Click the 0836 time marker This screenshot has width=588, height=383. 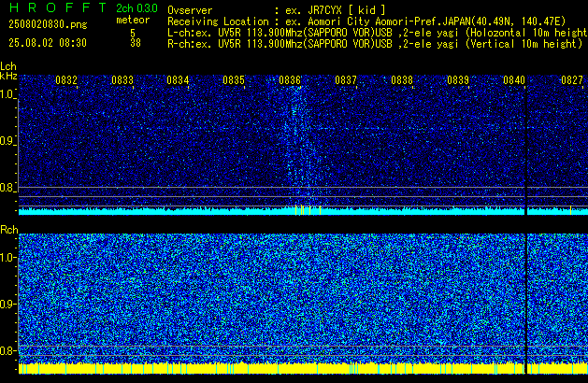[x=290, y=80]
